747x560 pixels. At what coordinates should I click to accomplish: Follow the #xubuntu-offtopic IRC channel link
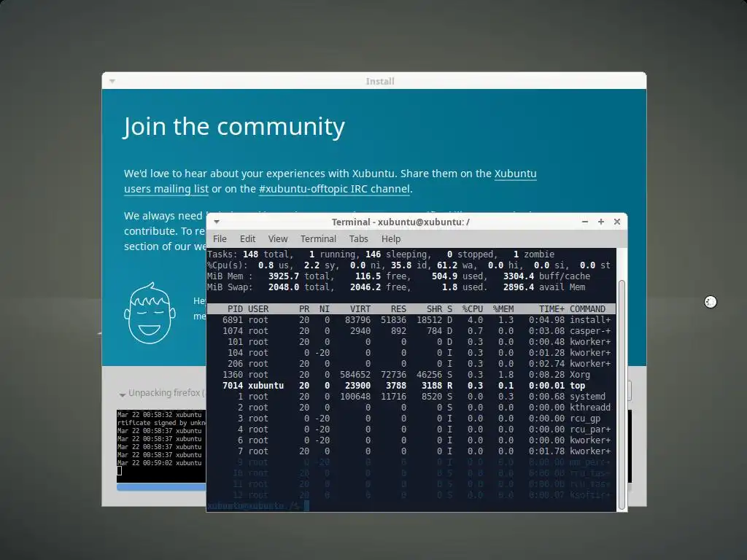click(x=334, y=189)
